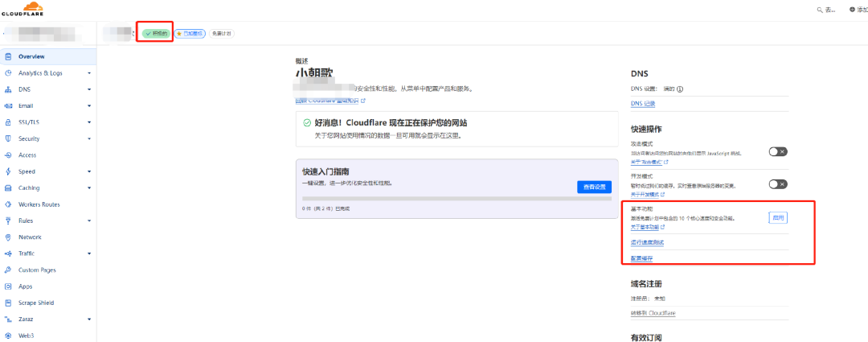868x342 pixels.
Task: Click the Security shield icon
Action: [8, 138]
